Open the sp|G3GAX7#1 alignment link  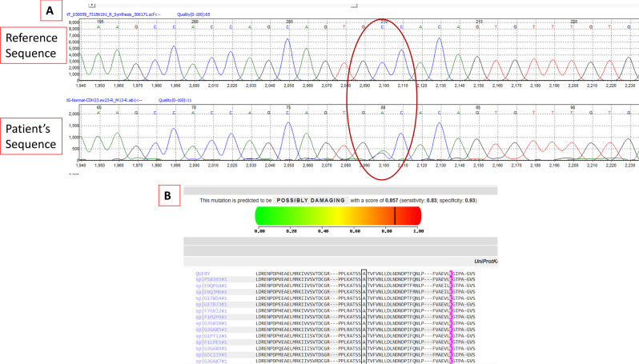tap(211, 361)
